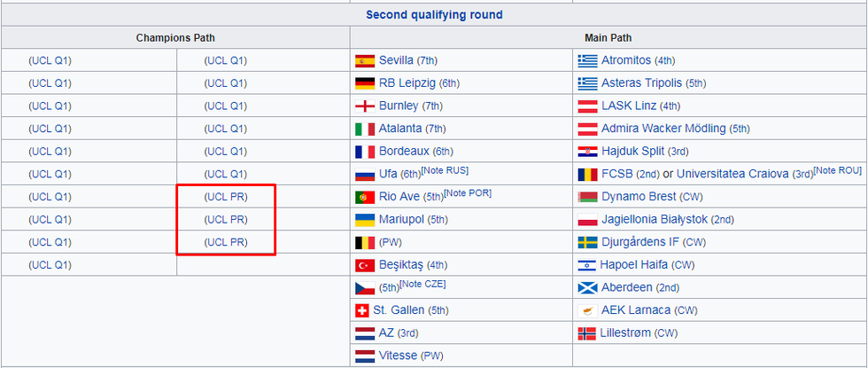
Task: Click the England flag beside Burnley
Action: [x=364, y=106]
